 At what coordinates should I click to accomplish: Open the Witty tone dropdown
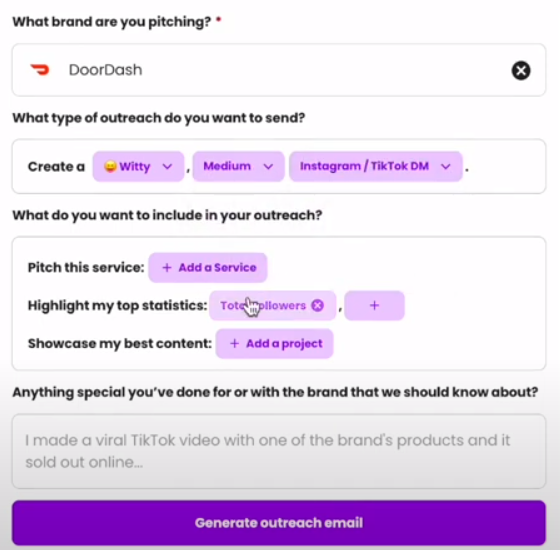(139, 166)
